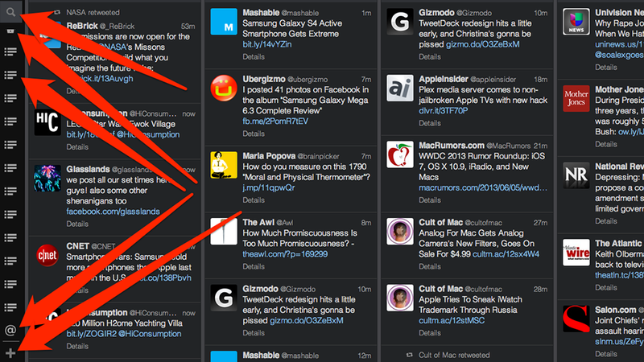Open cultm.ac/12sx4W4 link
This screenshot has width=644, height=362.
(506, 254)
